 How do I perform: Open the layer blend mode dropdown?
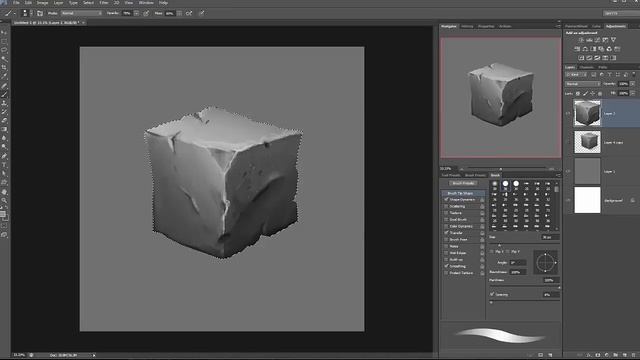point(583,84)
